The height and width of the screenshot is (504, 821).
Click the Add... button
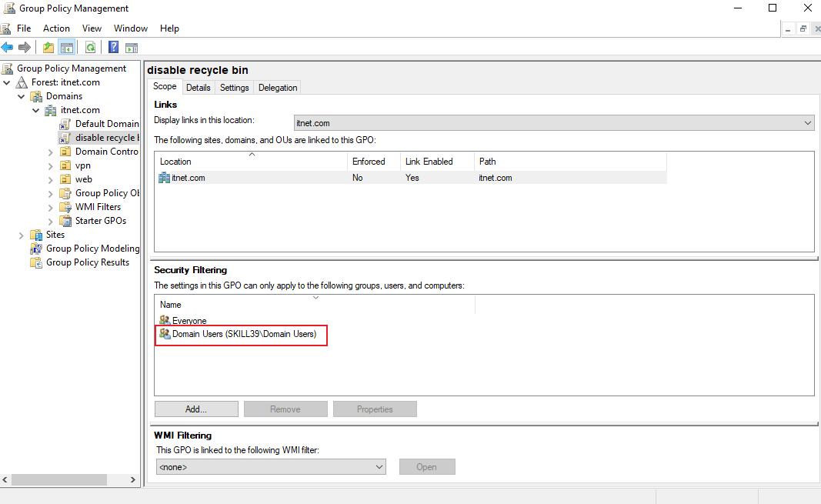coord(196,409)
